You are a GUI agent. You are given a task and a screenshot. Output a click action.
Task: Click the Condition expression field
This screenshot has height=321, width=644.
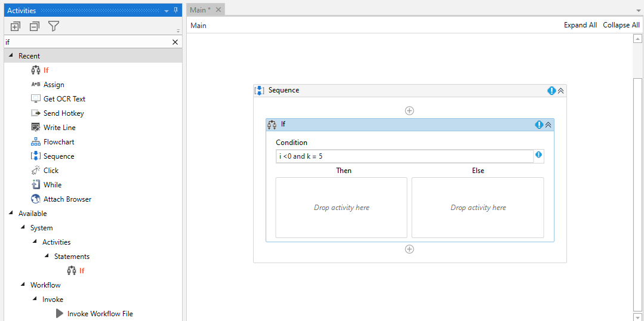(405, 156)
